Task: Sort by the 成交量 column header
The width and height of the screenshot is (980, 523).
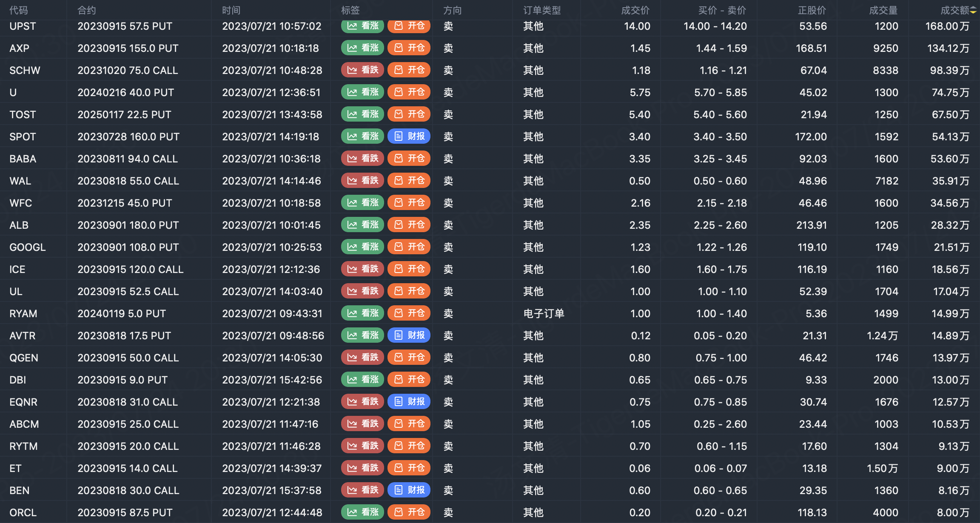Action: pyautogui.click(x=883, y=11)
